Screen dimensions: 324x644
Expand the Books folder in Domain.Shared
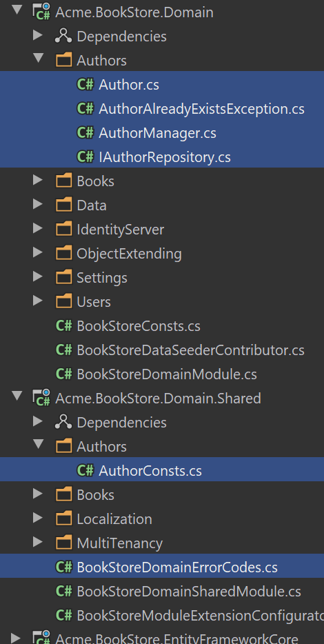coord(38,494)
